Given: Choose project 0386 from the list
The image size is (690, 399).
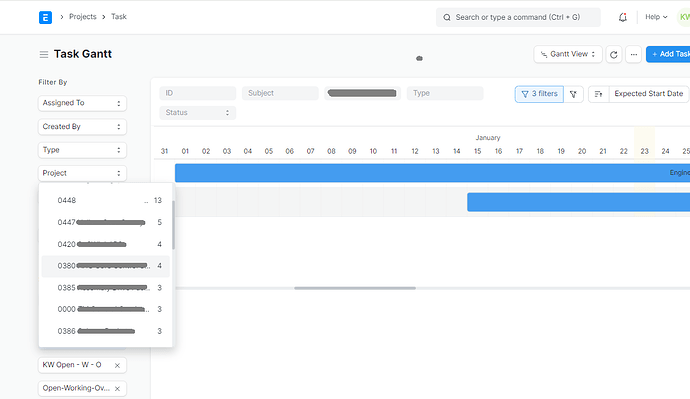Looking at the screenshot, I should (106, 331).
